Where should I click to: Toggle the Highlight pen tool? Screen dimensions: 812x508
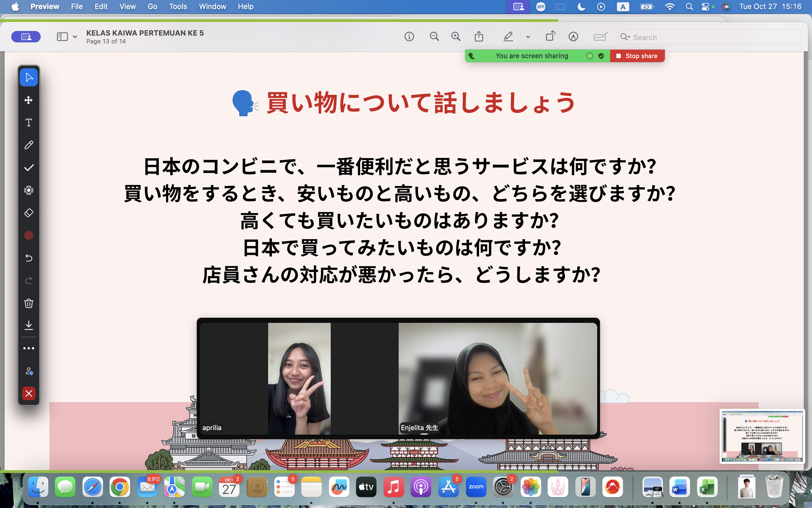[508, 37]
